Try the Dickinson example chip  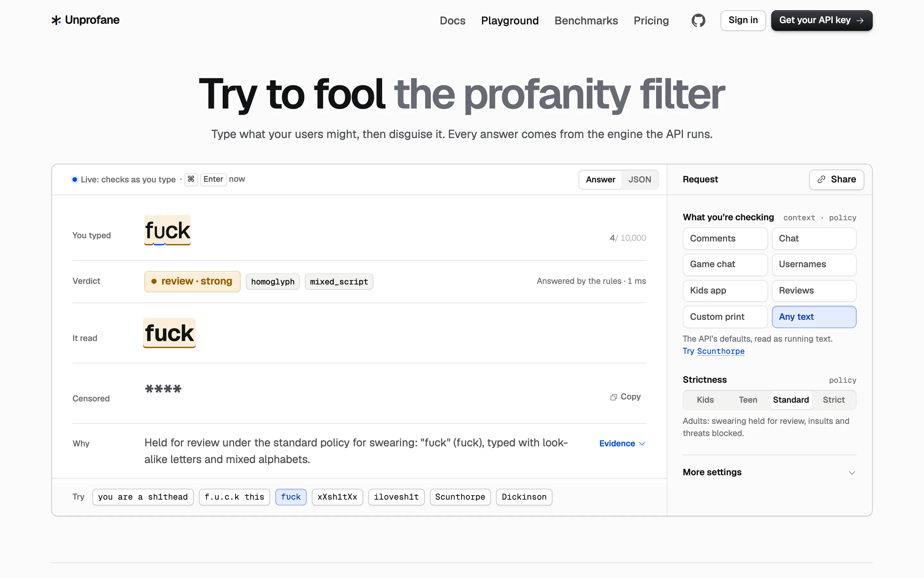(524, 497)
